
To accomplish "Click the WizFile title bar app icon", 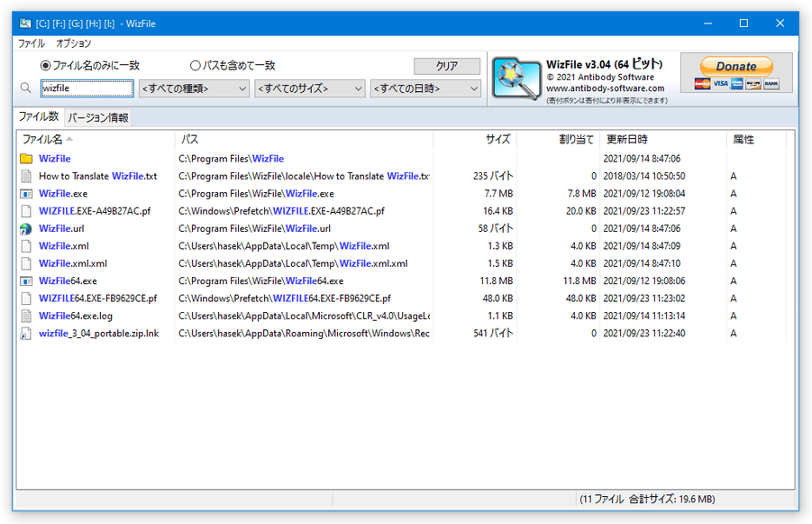I will click(25, 23).
